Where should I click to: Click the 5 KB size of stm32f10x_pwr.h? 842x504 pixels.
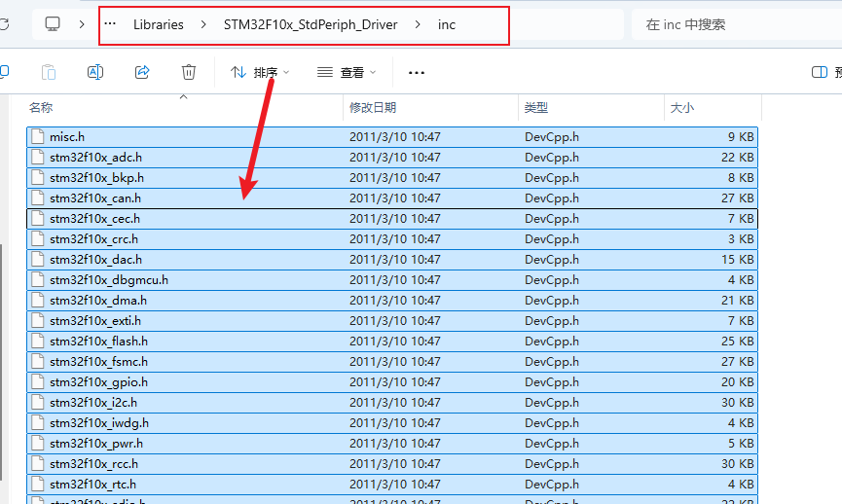741,444
